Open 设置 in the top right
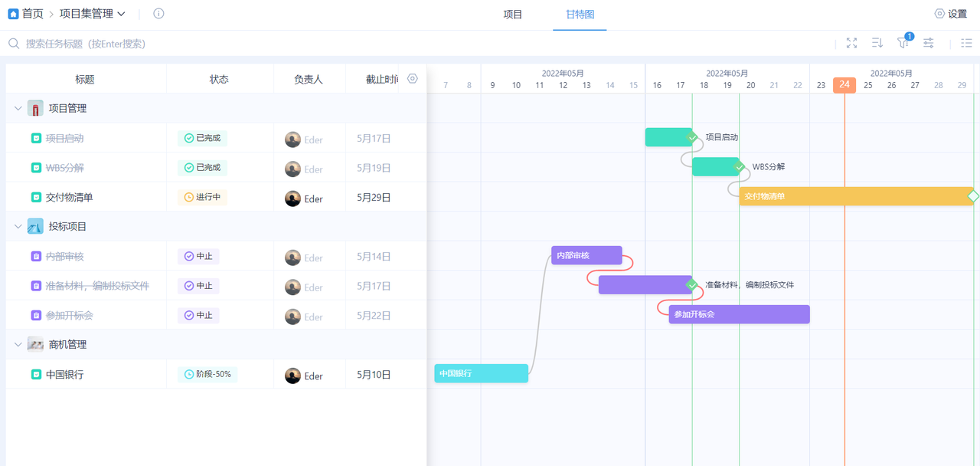980x466 pixels. pyautogui.click(x=951, y=14)
